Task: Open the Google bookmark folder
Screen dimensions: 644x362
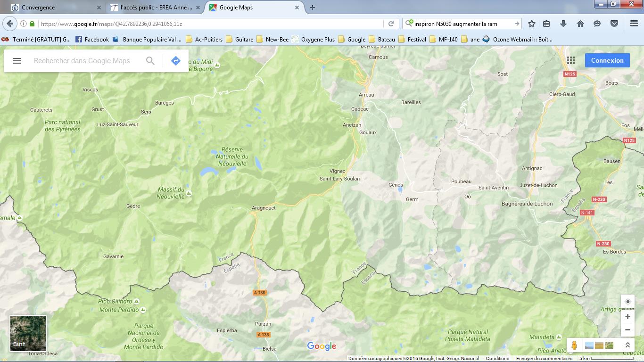Action: [352, 39]
